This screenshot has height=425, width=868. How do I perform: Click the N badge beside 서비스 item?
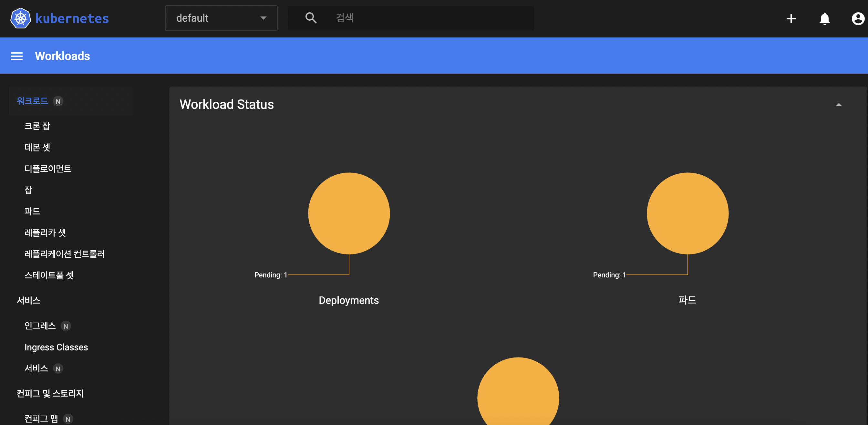coord(58,369)
